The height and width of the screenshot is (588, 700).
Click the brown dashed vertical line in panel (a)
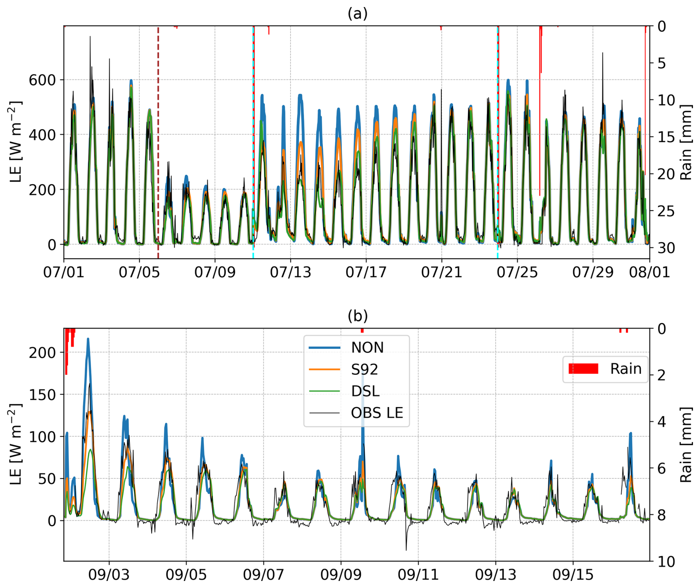[158, 148]
